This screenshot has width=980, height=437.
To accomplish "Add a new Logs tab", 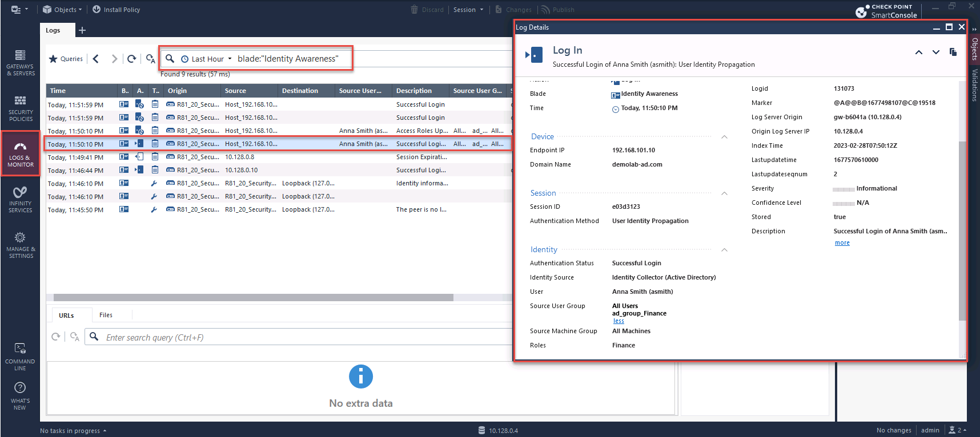I will pos(82,30).
